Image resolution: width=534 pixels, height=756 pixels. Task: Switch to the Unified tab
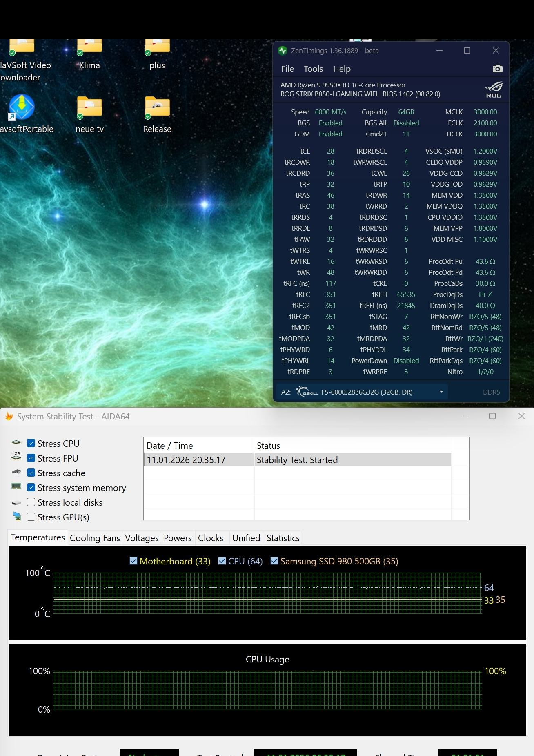click(246, 538)
